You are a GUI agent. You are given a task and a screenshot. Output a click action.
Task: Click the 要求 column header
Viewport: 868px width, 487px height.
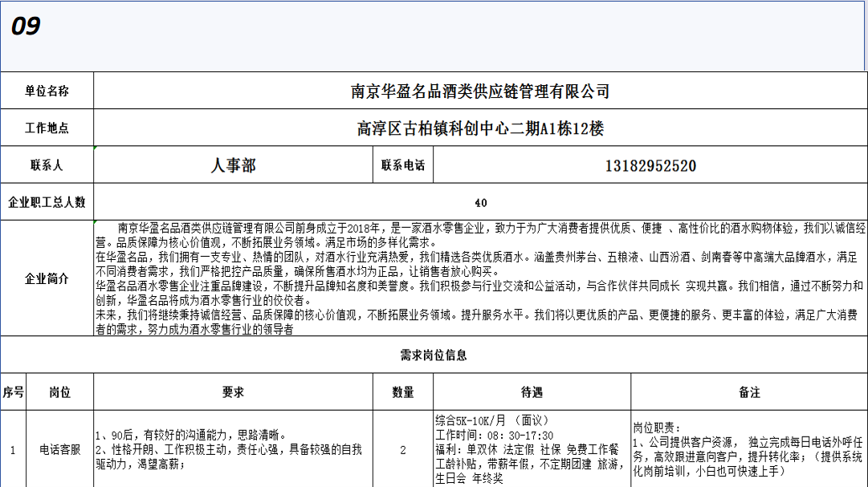click(233, 392)
